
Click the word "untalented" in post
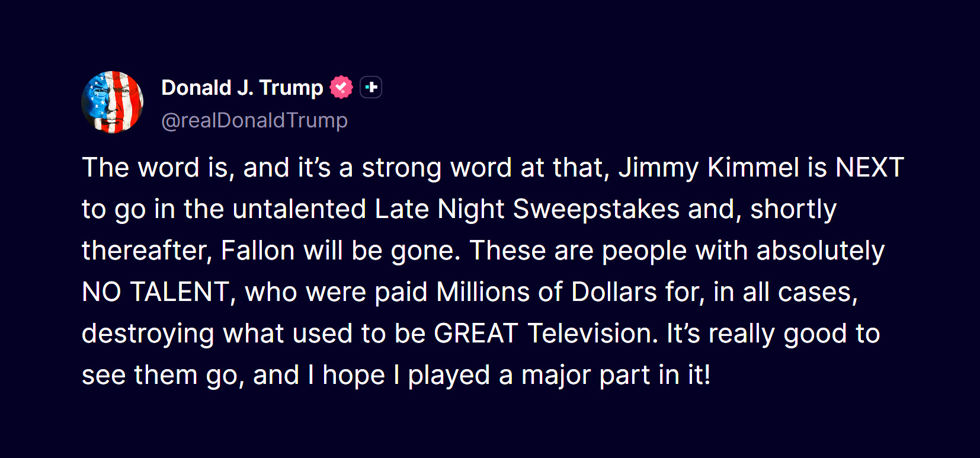(299, 209)
